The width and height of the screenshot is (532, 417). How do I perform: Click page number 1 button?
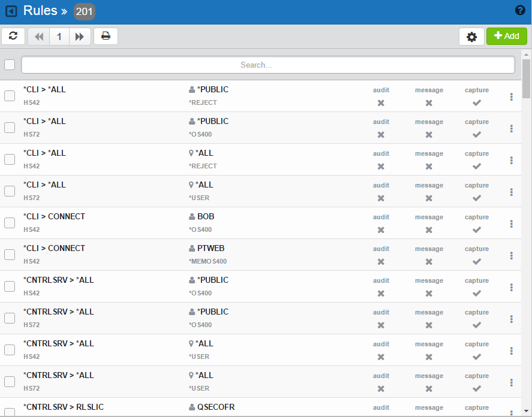(59, 37)
